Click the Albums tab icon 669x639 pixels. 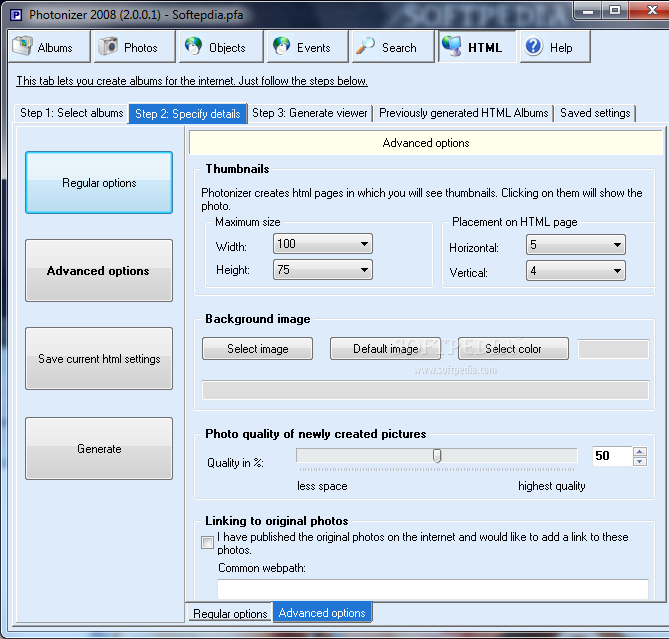[x=22, y=46]
